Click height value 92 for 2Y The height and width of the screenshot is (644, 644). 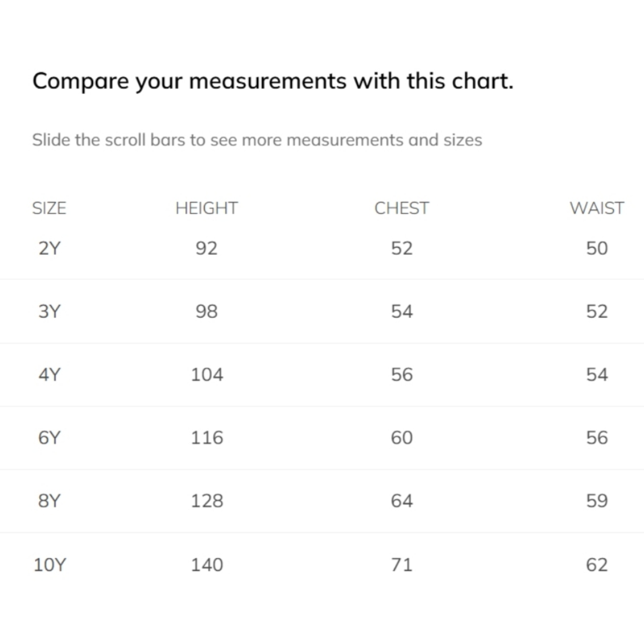(207, 248)
